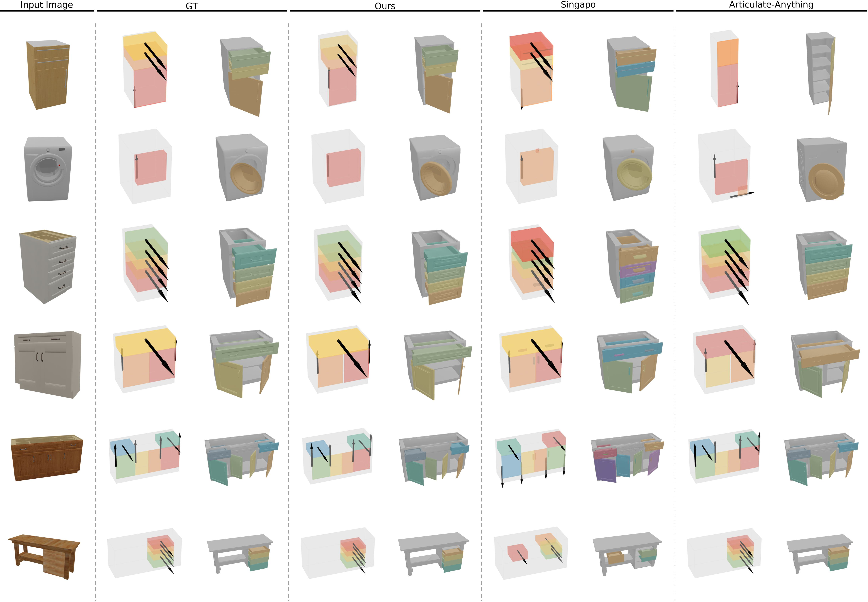This screenshot has height=602, width=868.
Task: Choose Ours table box diagram
Action: [338, 553]
